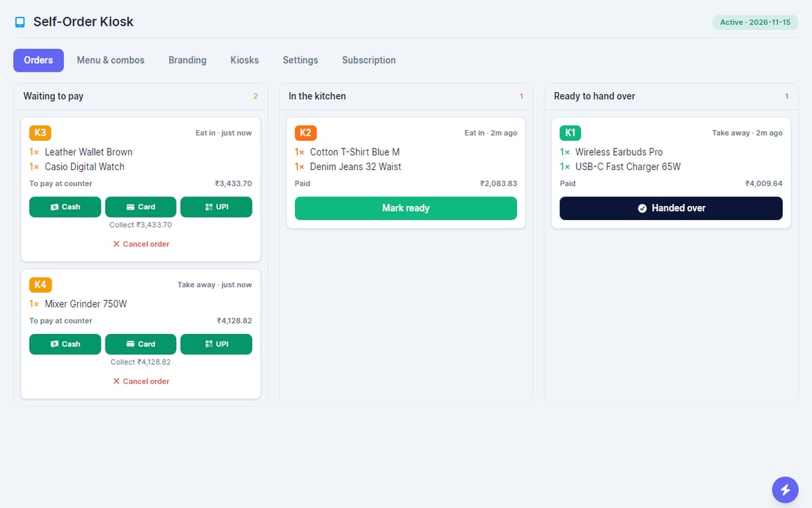The height and width of the screenshot is (508, 812).
Task: Click the ₹4,128.82 total on order K4
Action: [234, 321]
